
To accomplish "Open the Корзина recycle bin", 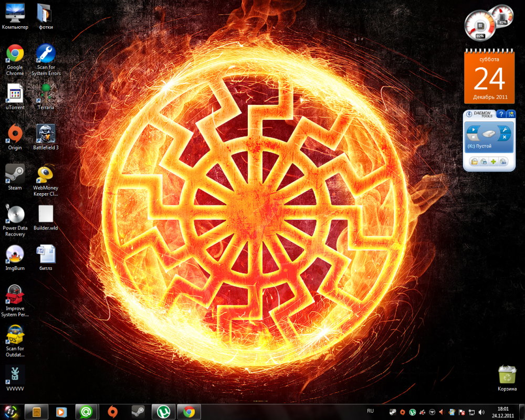I will click(x=507, y=379).
